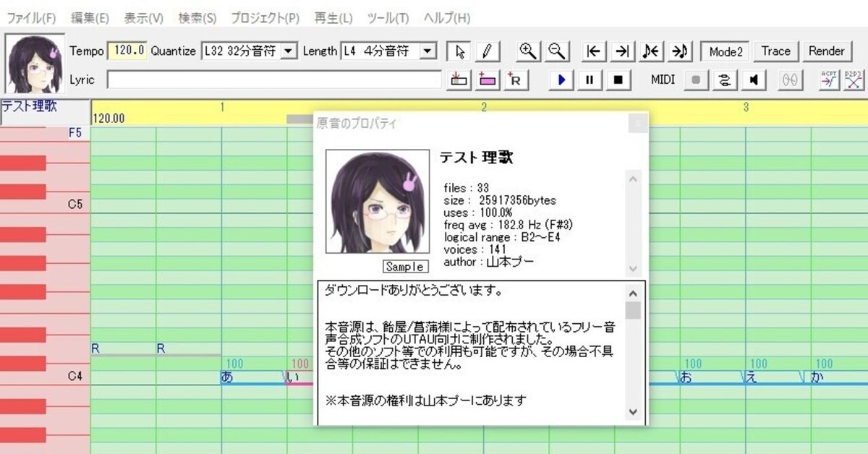Start playback with the play button
This screenshot has height=454, width=868.
pyautogui.click(x=561, y=80)
